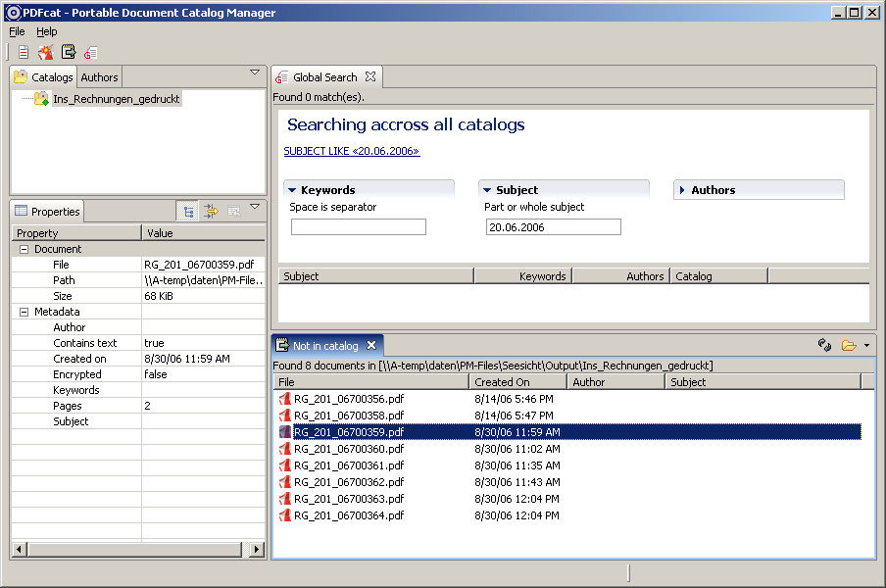Switch to the Authors tab
This screenshot has width=886, height=588.
click(x=99, y=76)
